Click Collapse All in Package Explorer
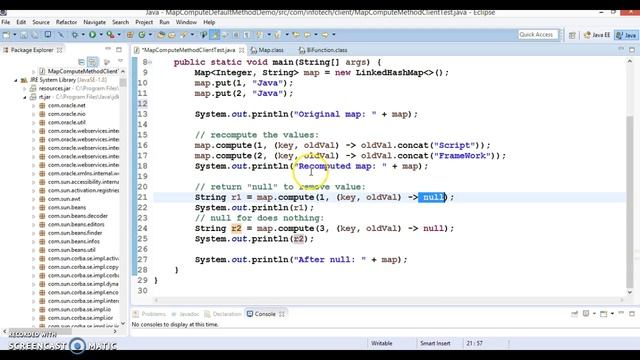Screen dimensions: 640x360 point(81,62)
